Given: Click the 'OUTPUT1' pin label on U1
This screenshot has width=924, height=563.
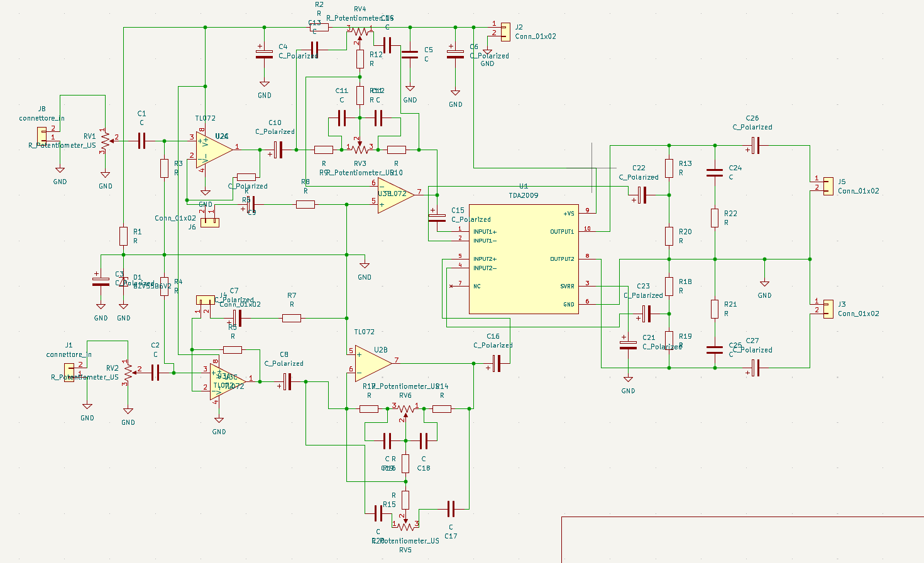Looking at the screenshot, I should (562, 232).
